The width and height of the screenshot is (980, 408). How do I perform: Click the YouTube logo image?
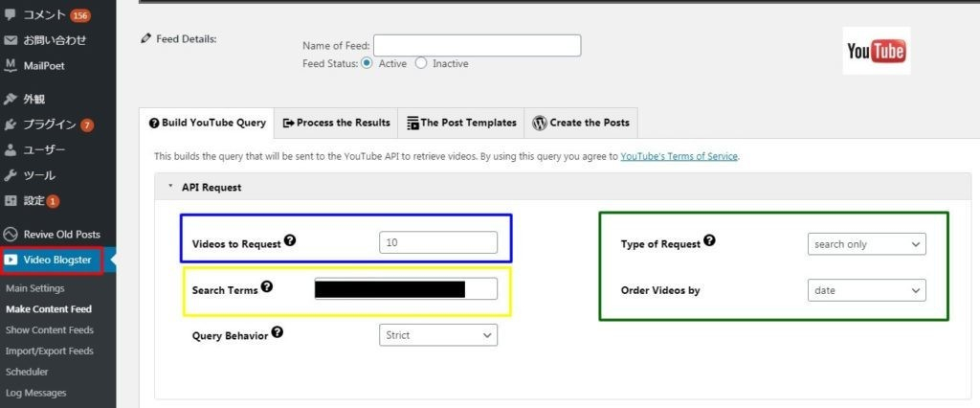876,51
